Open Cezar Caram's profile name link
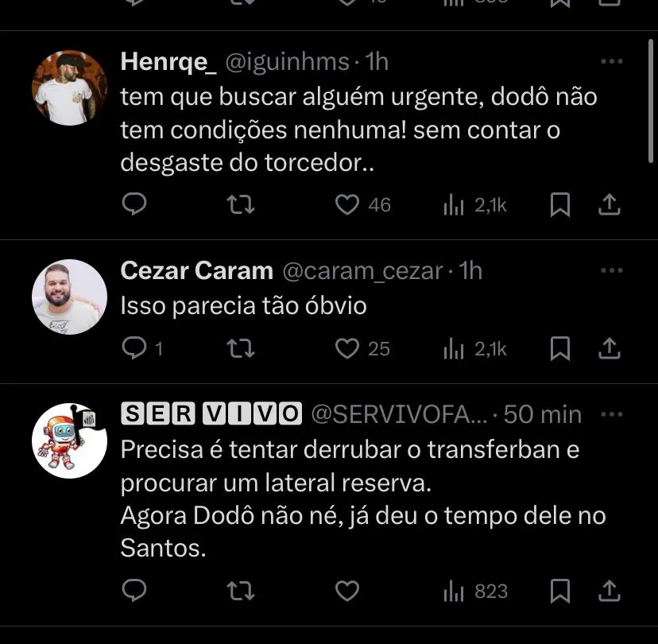This screenshot has height=644, width=658. (x=196, y=271)
